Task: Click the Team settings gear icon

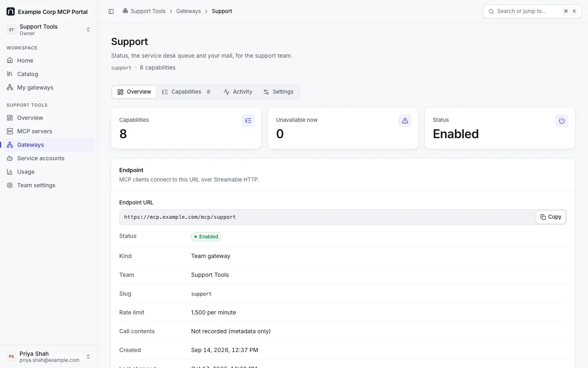Action: pyautogui.click(x=10, y=185)
